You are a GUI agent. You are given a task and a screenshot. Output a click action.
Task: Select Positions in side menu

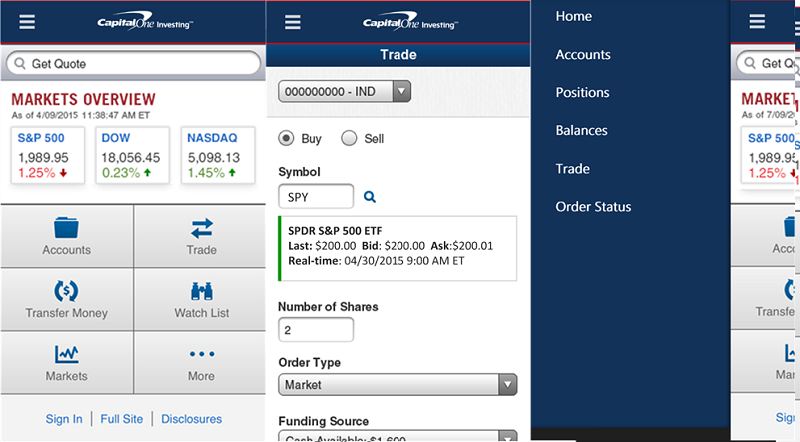tap(582, 92)
